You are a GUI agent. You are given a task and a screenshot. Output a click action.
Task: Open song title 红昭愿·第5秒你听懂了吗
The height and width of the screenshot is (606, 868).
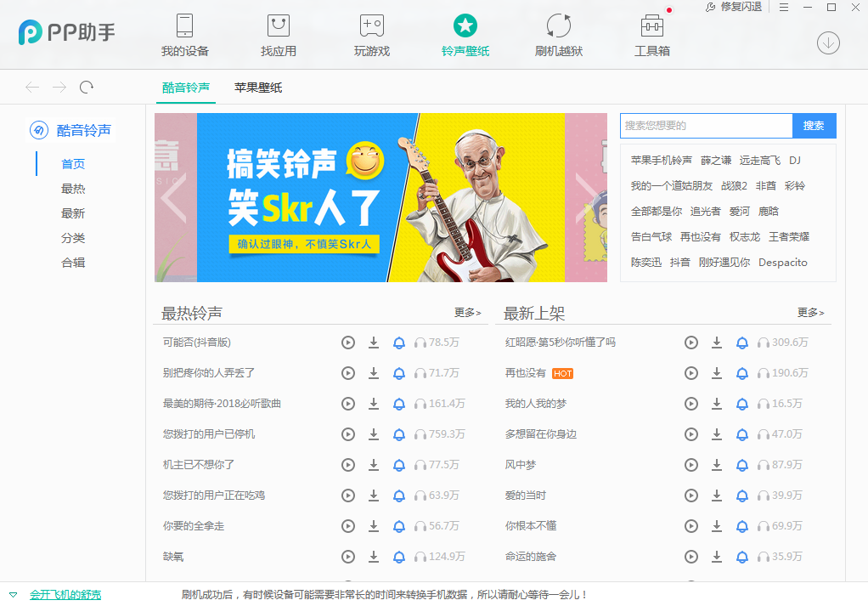point(561,343)
